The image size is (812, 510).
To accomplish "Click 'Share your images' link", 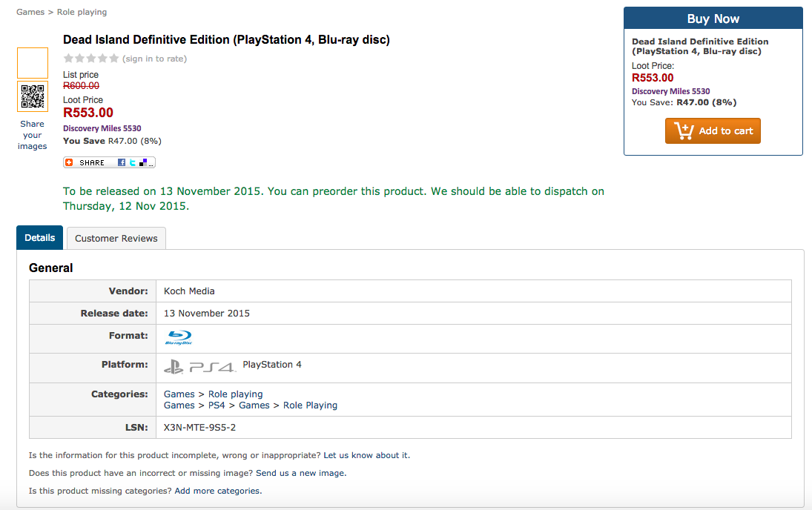I will 32,135.
